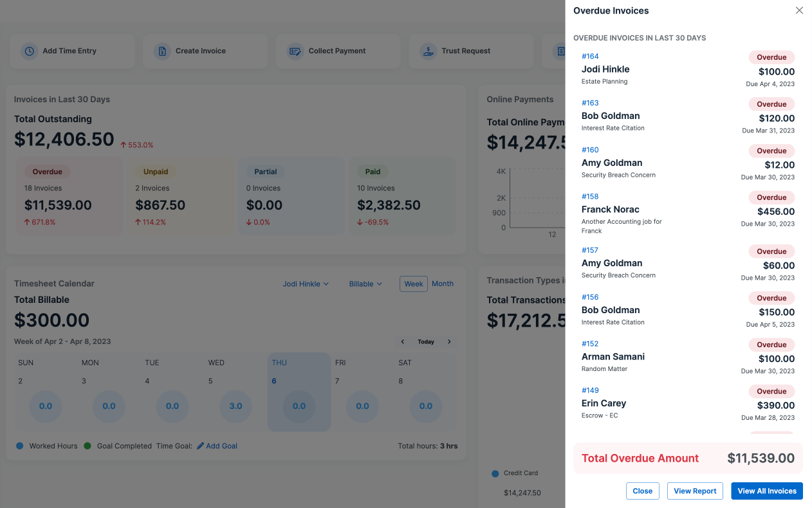Image resolution: width=812 pixels, height=508 pixels.
Task: Open invoice #156 link
Action: point(590,297)
